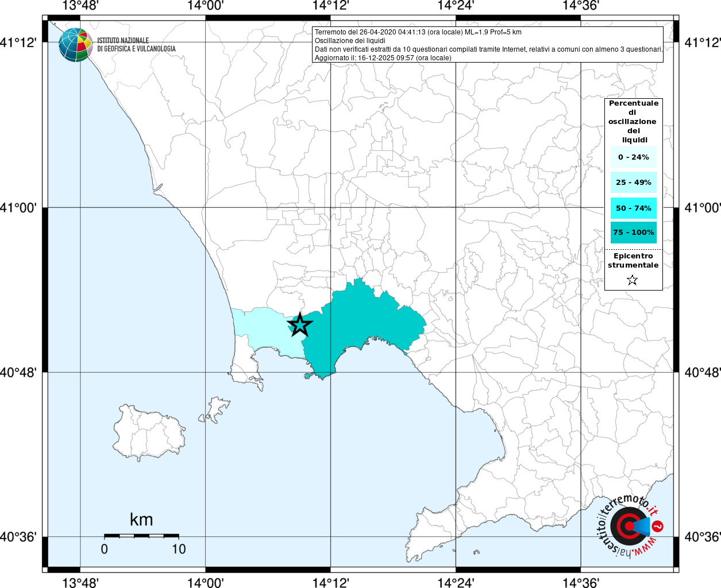Click the left 40°48' latitude label
721x588 pixels.
point(18,372)
